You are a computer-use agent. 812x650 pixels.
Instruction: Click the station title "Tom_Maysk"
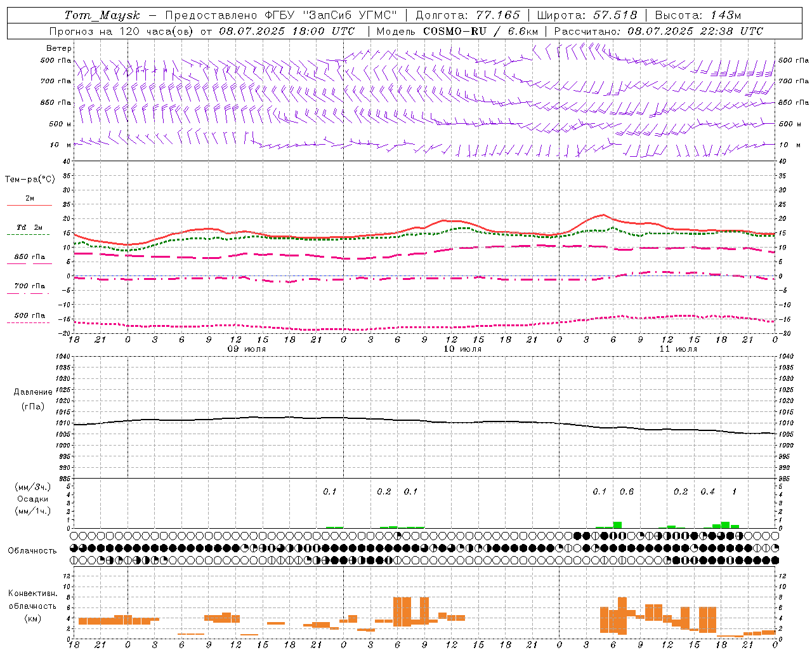coord(101,15)
